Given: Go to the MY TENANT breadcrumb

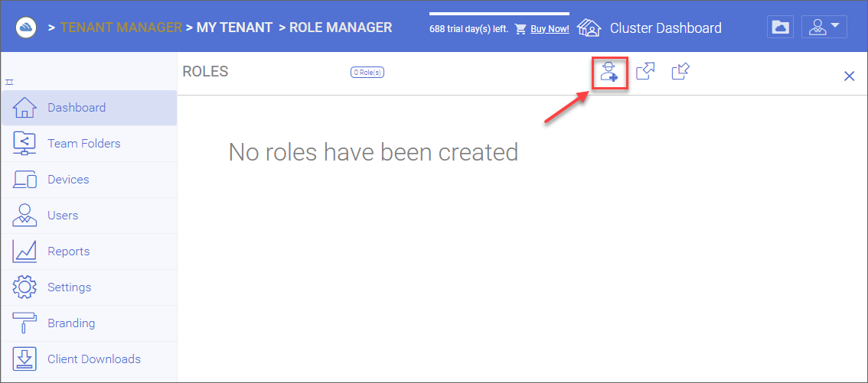Looking at the screenshot, I should coord(234,27).
